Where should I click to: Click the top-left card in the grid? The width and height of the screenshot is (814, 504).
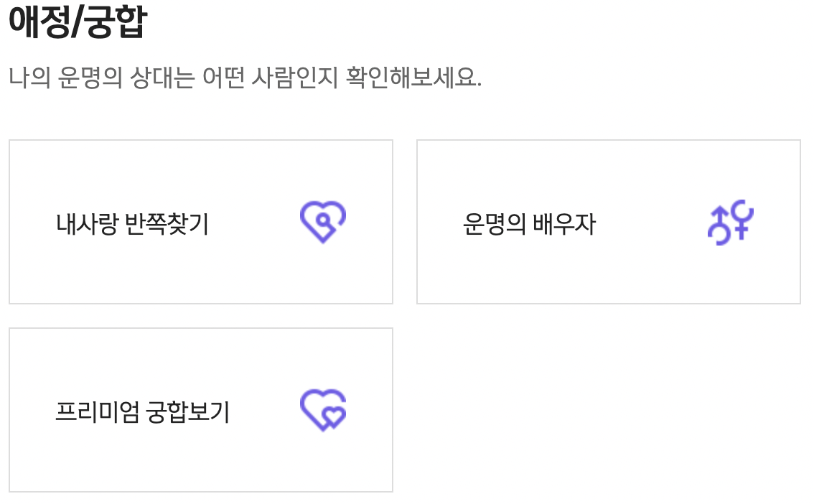pyautogui.click(x=200, y=221)
